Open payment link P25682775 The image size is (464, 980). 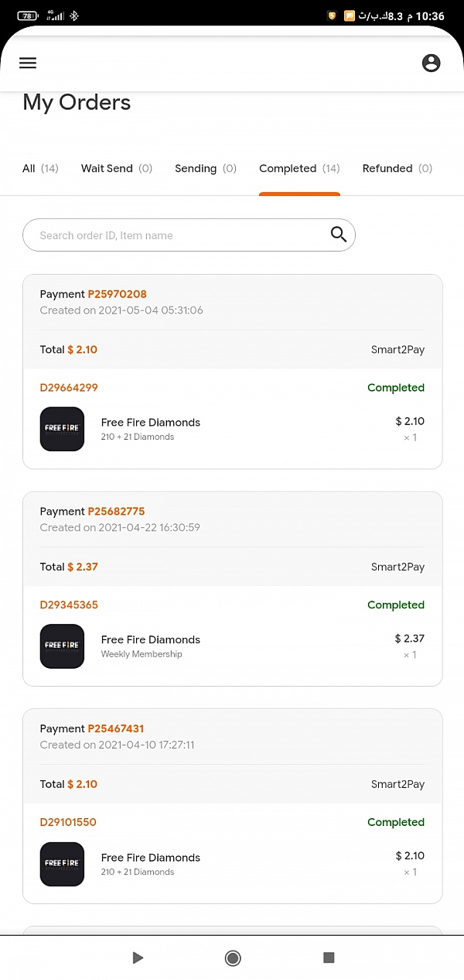[116, 512]
